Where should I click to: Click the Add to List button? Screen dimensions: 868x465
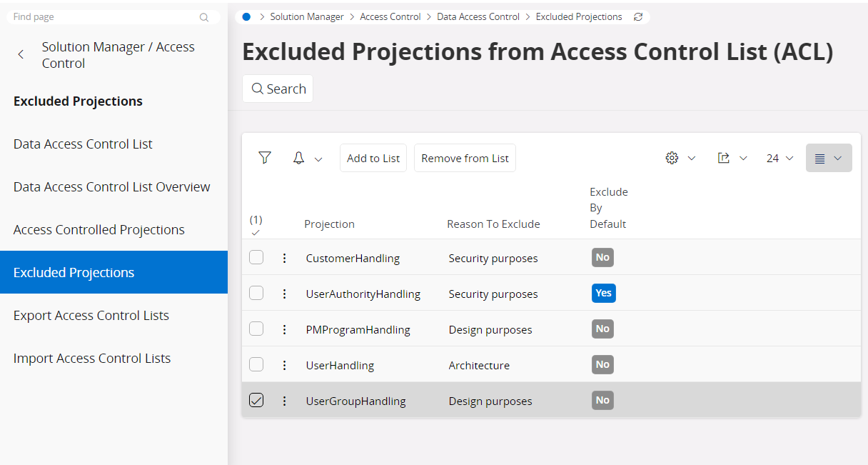point(373,159)
